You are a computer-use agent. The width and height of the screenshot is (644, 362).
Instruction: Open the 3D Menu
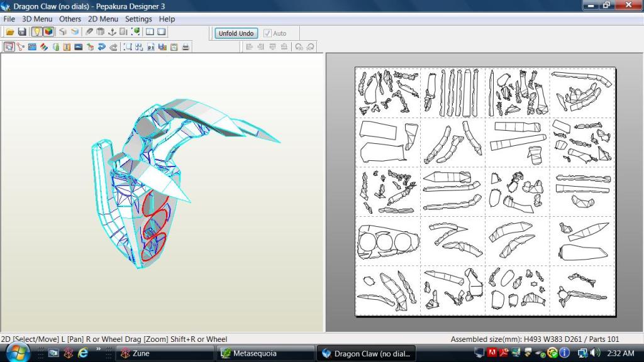[x=37, y=19]
